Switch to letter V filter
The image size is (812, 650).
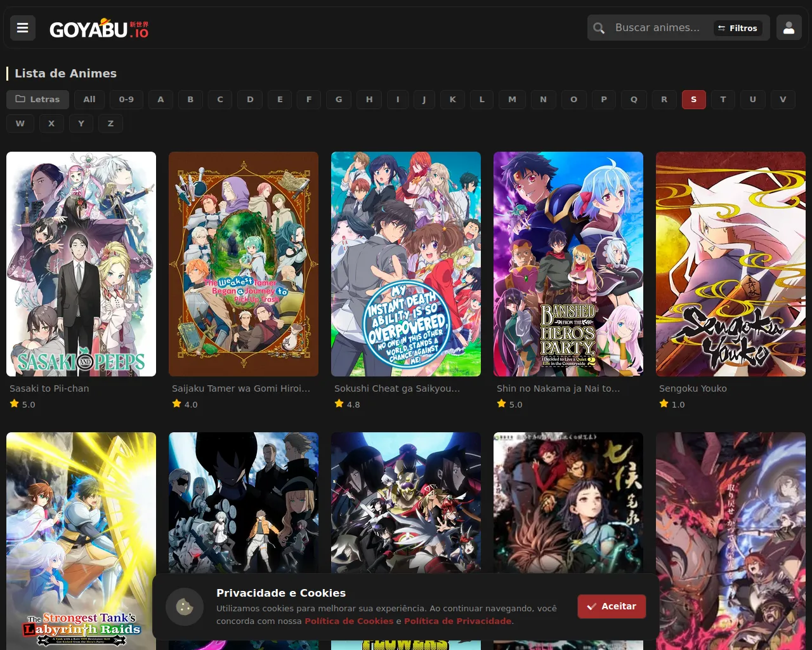coord(783,99)
